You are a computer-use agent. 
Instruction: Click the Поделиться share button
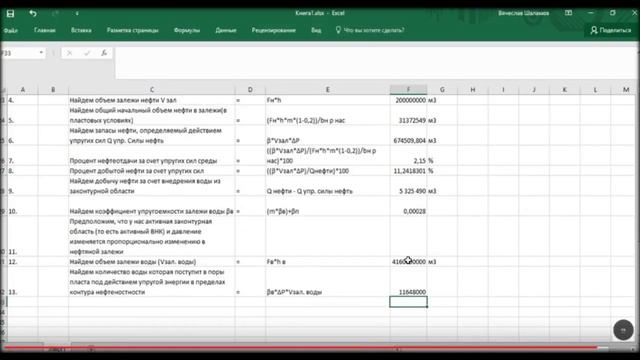pos(611,30)
